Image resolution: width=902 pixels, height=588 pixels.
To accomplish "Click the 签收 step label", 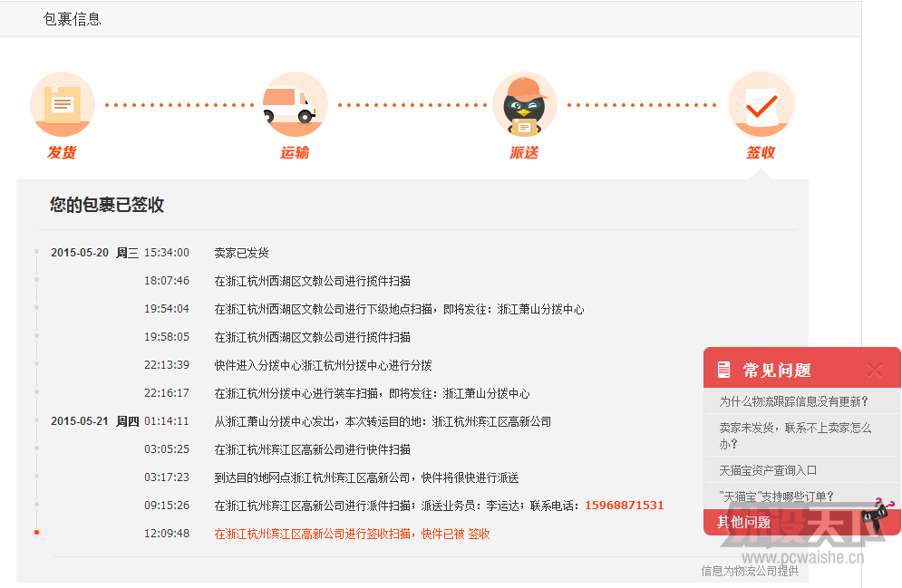I will point(761,153).
